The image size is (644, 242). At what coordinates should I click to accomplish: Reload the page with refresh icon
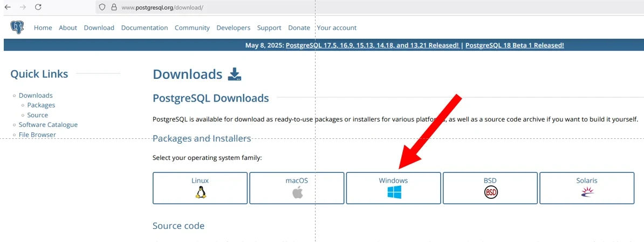[38, 7]
